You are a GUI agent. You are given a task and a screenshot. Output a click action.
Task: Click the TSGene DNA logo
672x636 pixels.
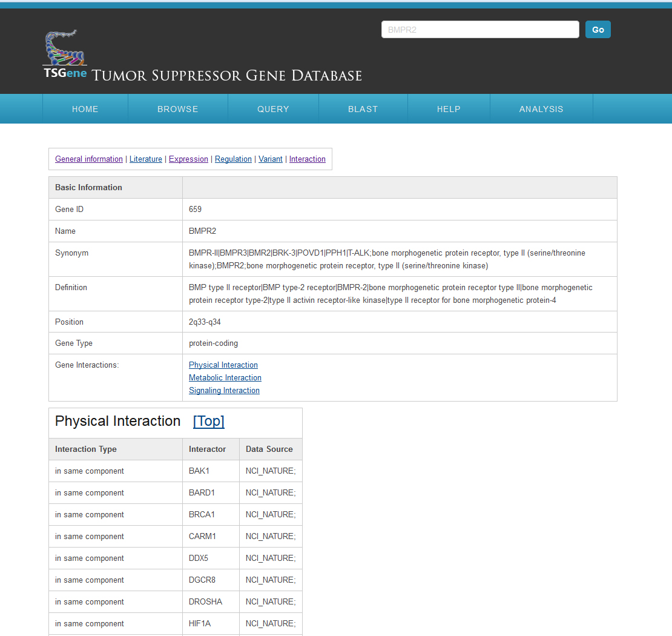[x=65, y=54]
